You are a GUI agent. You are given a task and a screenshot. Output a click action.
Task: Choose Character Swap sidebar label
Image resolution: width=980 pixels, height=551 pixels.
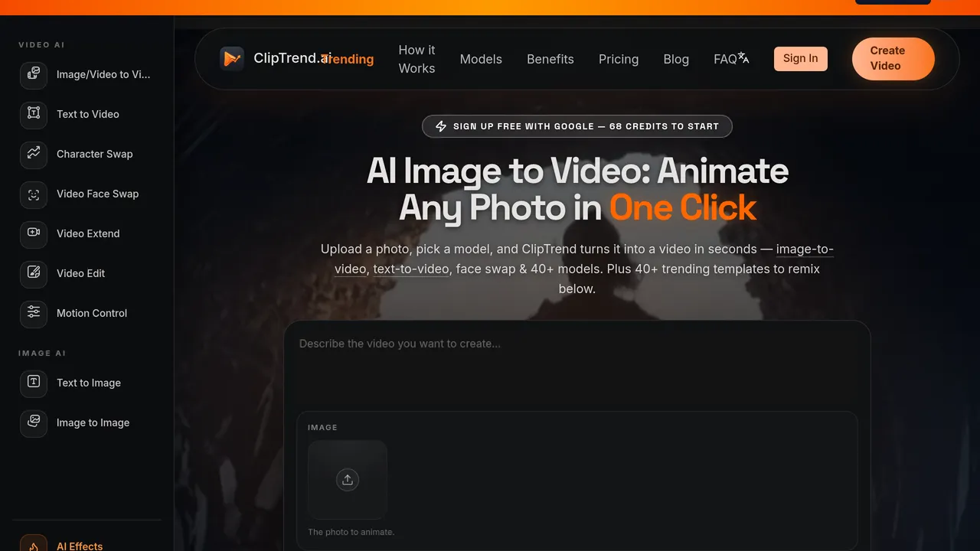pos(95,154)
